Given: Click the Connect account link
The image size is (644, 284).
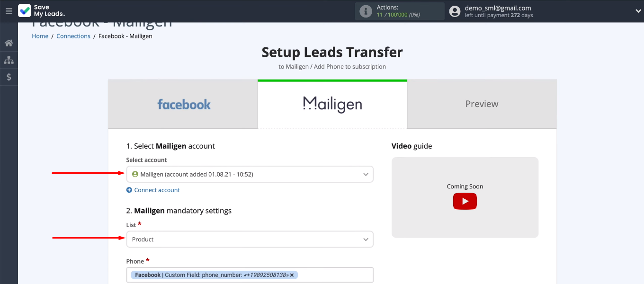Looking at the screenshot, I should click(x=157, y=190).
